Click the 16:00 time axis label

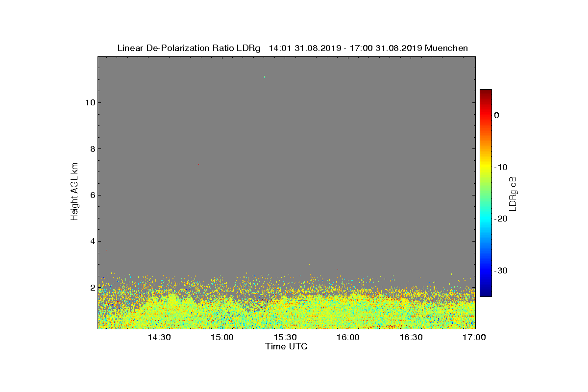click(348, 338)
